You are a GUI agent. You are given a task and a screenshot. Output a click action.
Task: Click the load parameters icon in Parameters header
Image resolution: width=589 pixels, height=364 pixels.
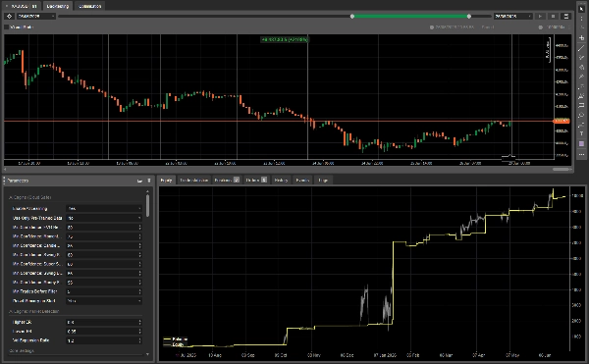click(x=139, y=181)
